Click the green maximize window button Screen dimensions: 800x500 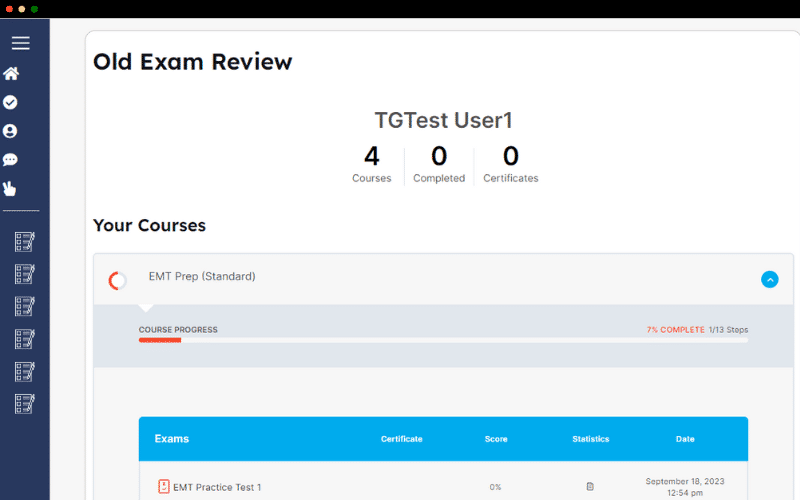34,9
